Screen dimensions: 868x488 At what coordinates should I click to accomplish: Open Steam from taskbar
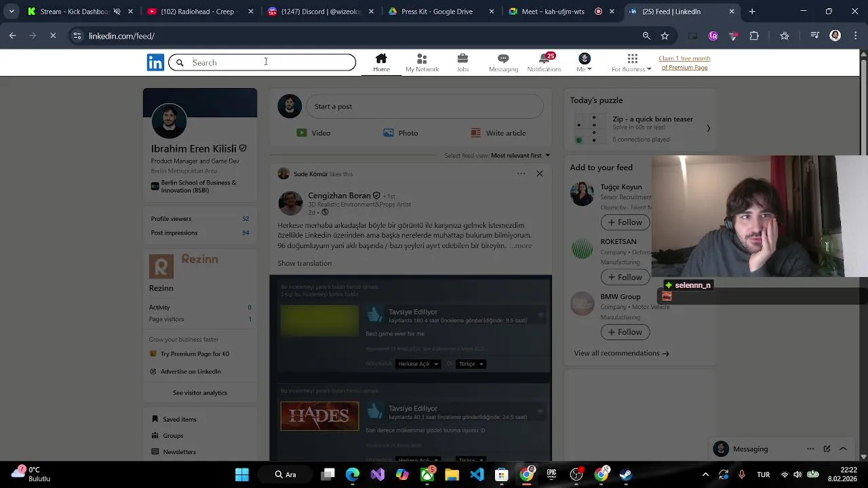626,474
